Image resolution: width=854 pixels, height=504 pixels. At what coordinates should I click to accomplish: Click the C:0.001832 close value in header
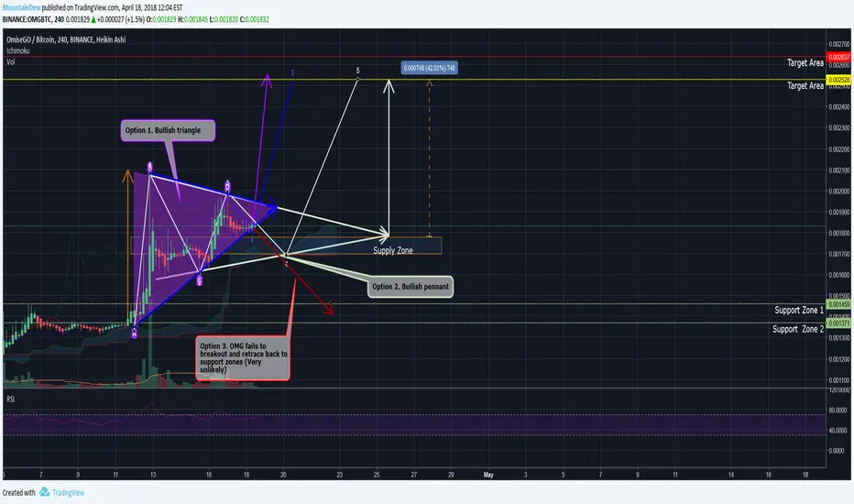254,19
